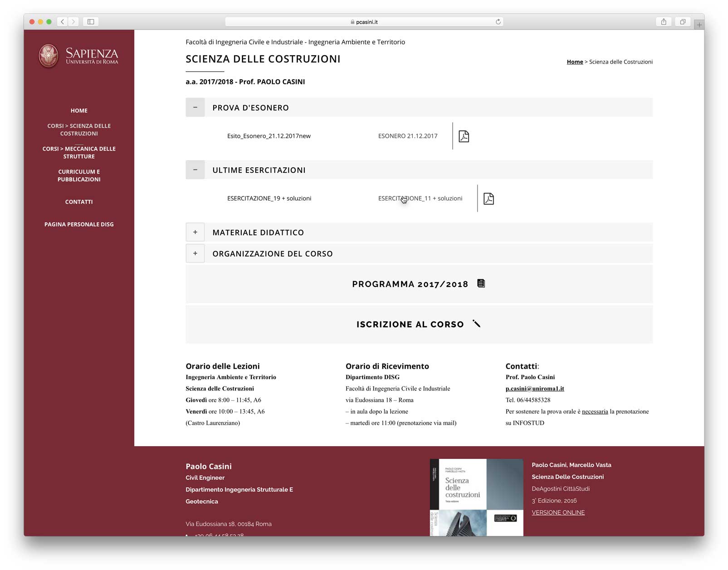Image resolution: width=728 pixels, height=570 pixels.
Task: Reload the page with the refresh icon
Action: click(x=498, y=22)
